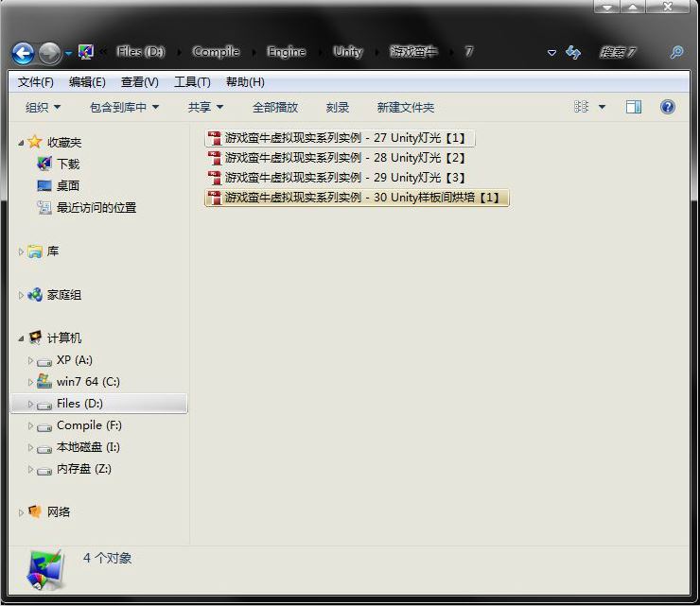This screenshot has width=700, height=606.
Task: Navigate to the 游戏蛮牛 breadcrumb
Action: pos(413,52)
